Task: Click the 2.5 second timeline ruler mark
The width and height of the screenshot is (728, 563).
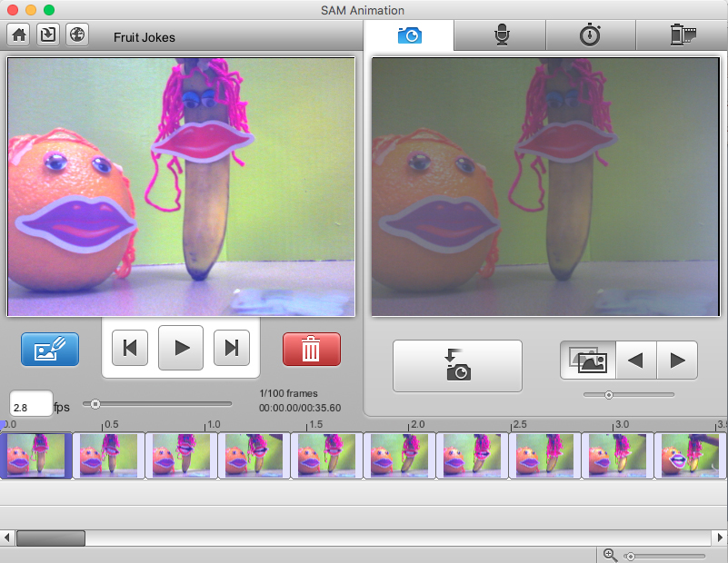Action: pyautogui.click(x=520, y=424)
